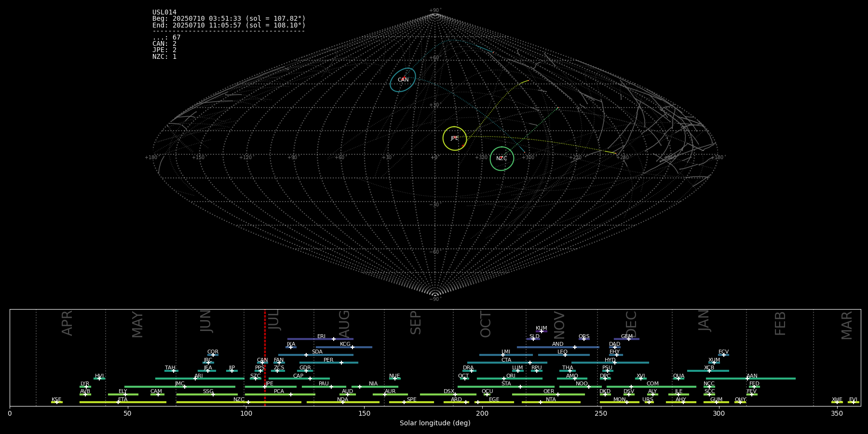Select the red dashed current solar longitude line
Screen dimensions: 868x434
pos(265,358)
